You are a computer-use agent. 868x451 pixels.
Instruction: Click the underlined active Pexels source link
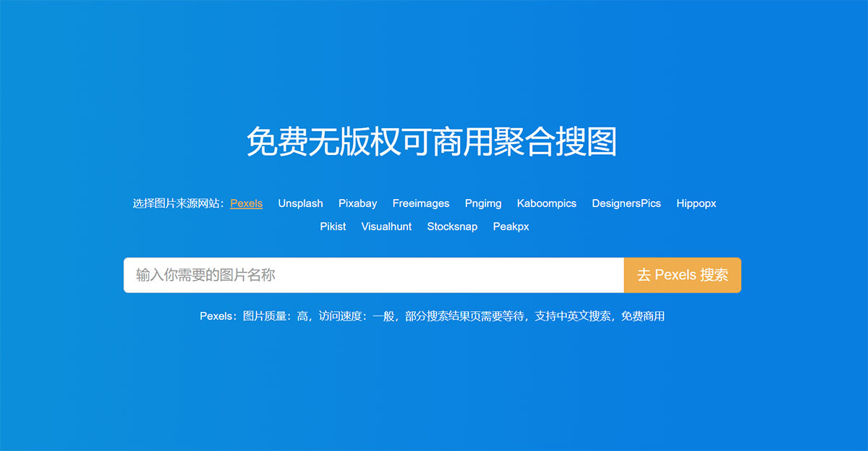coord(246,203)
